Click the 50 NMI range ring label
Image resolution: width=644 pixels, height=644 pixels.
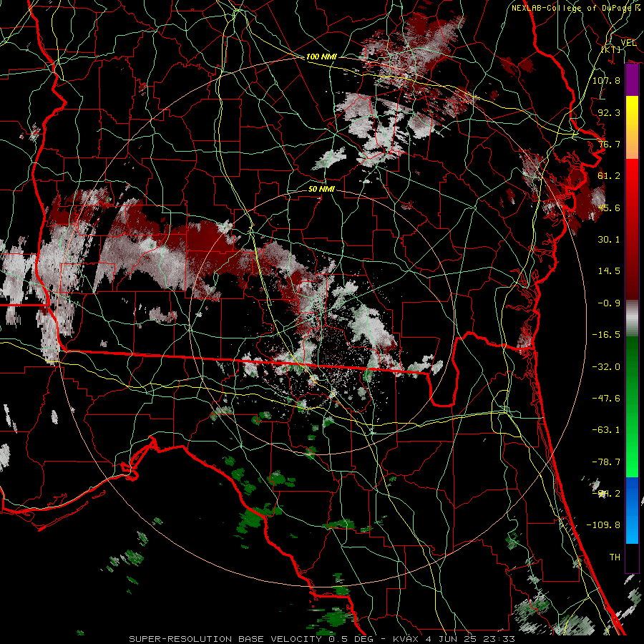[x=321, y=190]
